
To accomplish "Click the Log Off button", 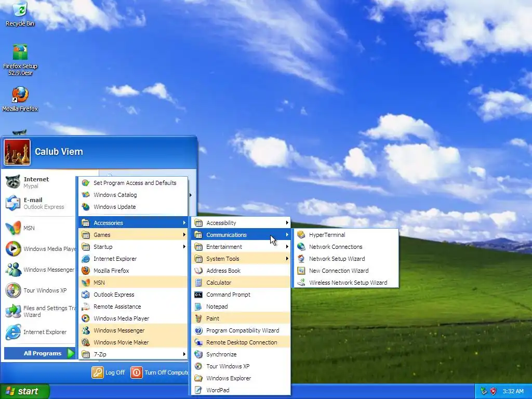I will [x=108, y=373].
